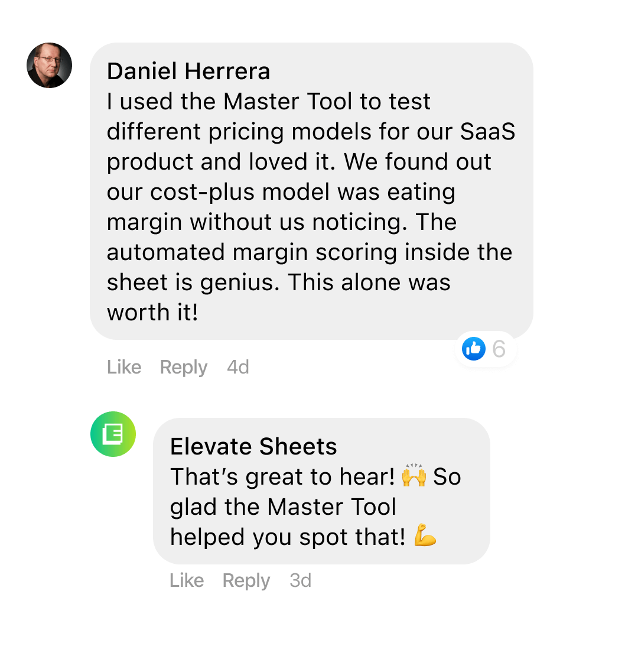
Task: Reply to Daniel Herrera's comment
Action: (184, 367)
